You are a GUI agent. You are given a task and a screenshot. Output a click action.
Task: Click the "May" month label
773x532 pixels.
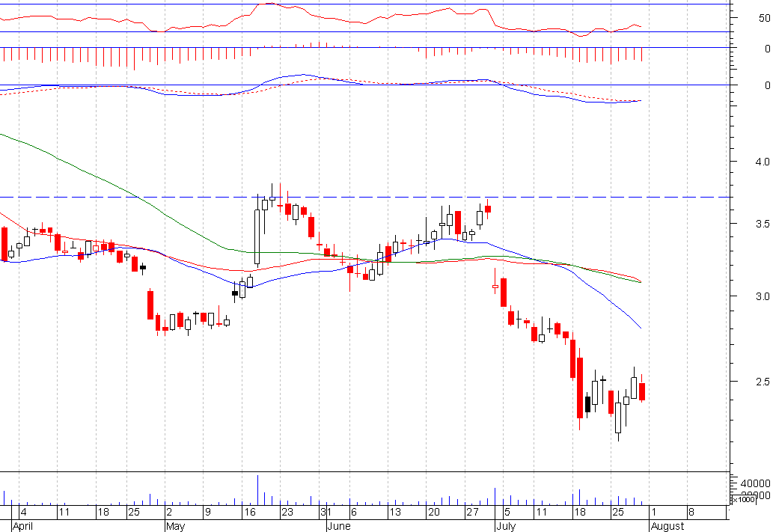[176, 526]
